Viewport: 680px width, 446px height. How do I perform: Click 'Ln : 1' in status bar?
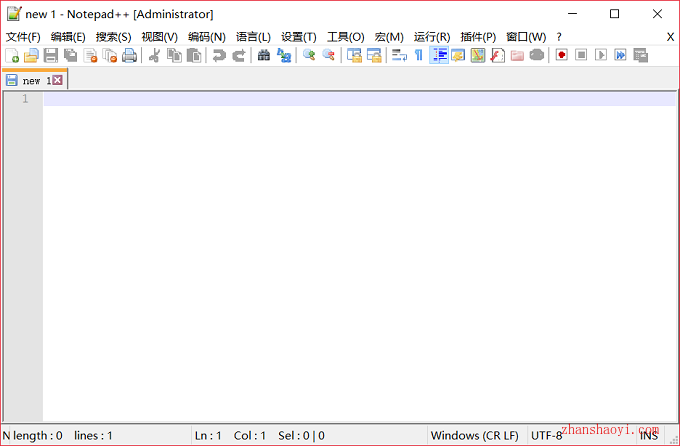pos(208,435)
